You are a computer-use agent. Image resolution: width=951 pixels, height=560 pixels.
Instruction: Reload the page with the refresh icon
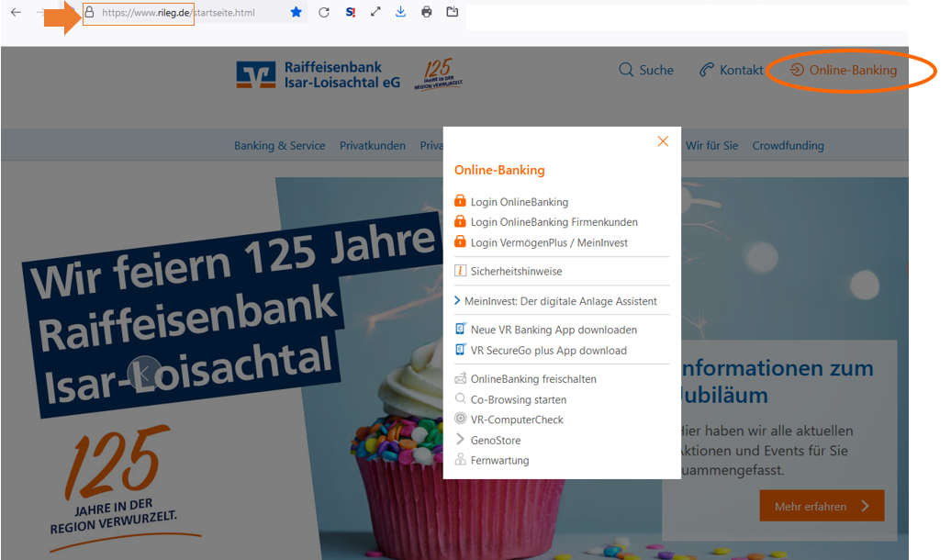pyautogui.click(x=324, y=12)
